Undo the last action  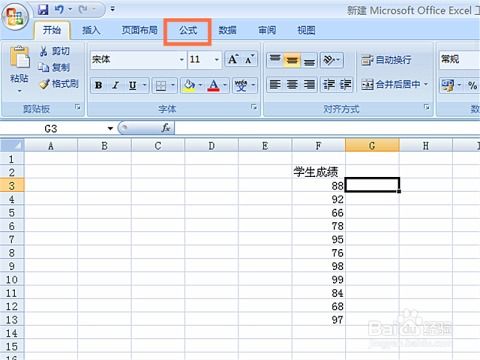(59, 9)
